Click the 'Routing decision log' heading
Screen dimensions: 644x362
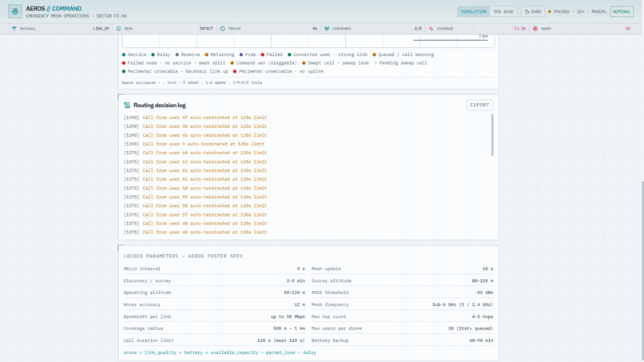tap(159, 105)
